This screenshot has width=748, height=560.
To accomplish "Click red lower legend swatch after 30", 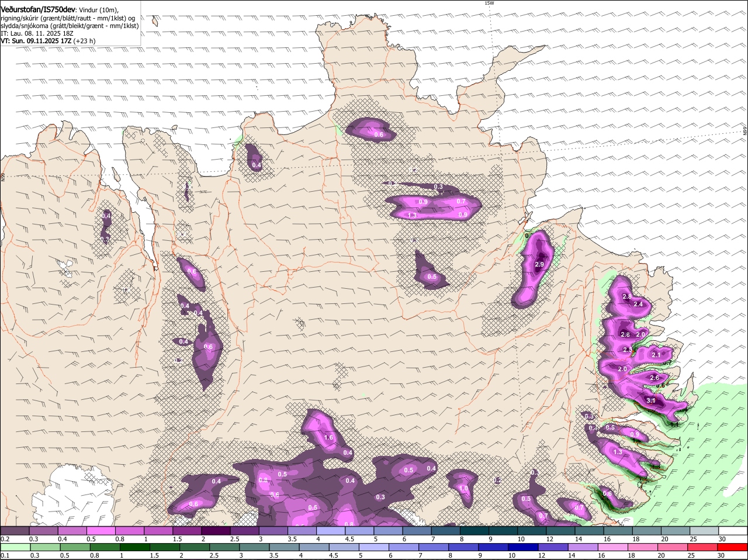I will coord(733,548).
